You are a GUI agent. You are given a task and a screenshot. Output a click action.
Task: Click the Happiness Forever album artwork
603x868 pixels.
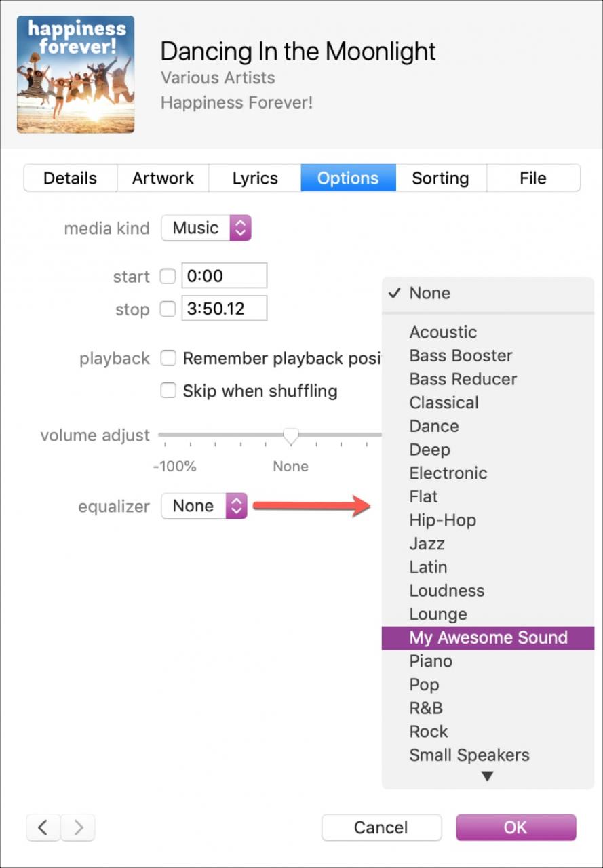tap(75, 75)
